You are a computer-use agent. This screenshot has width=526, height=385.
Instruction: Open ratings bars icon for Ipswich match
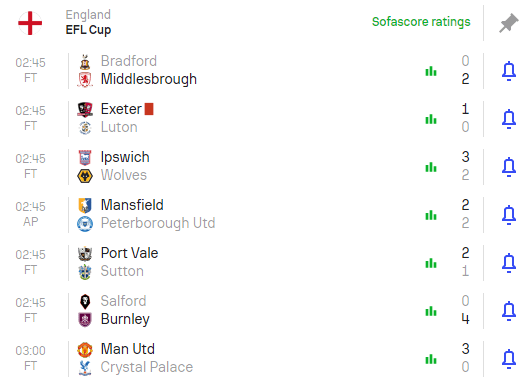(x=431, y=167)
